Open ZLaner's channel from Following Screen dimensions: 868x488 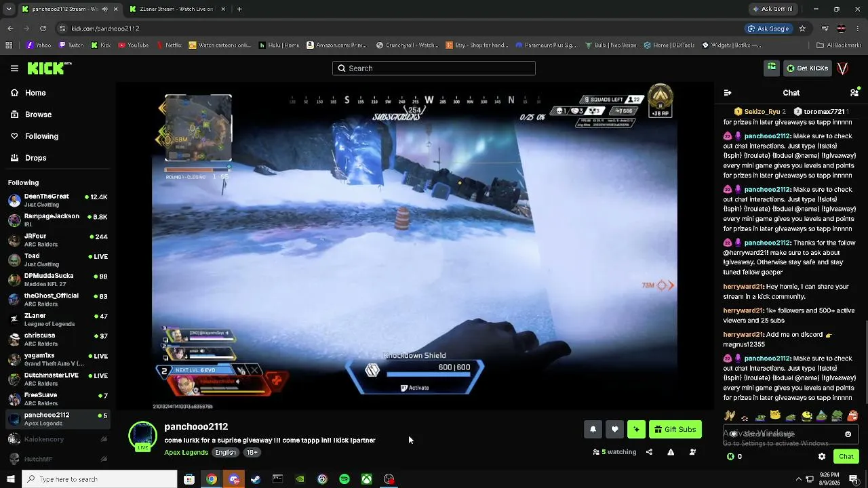(x=58, y=320)
